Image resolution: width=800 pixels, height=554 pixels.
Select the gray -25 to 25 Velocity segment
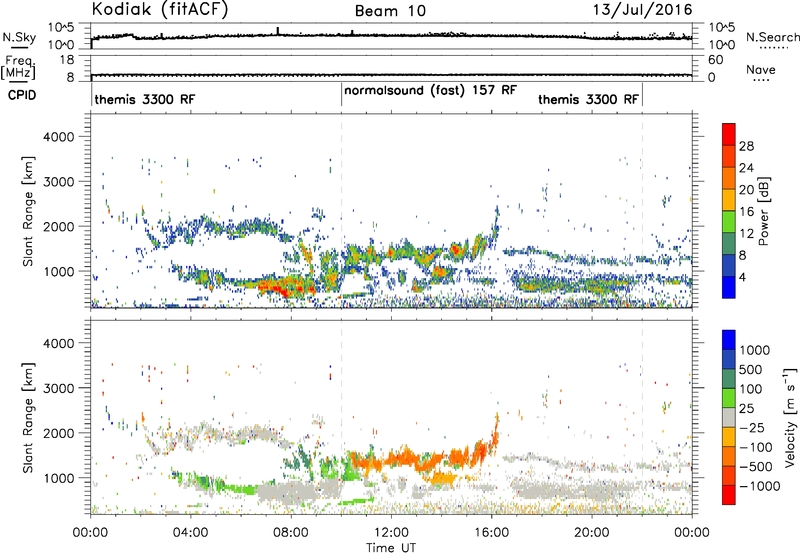[x=729, y=417]
